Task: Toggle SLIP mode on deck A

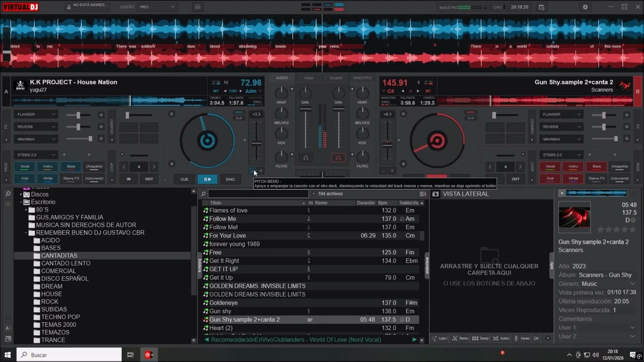Action: pos(239,118)
